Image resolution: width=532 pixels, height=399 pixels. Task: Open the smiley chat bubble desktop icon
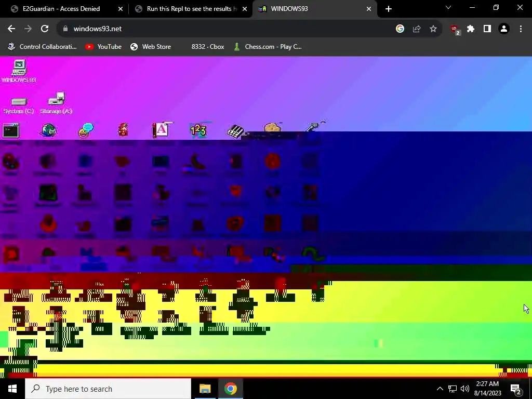point(86,130)
